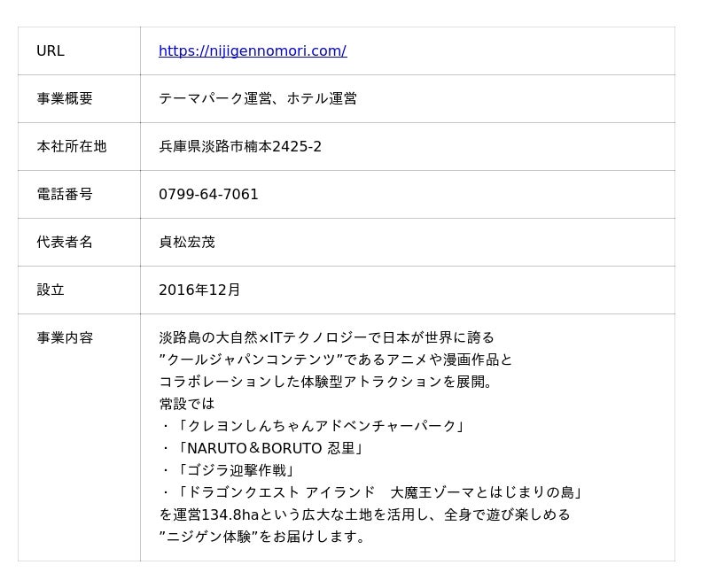Select the 事業概要 label cell
This screenshot has width=709, height=588.
[x=65, y=99]
